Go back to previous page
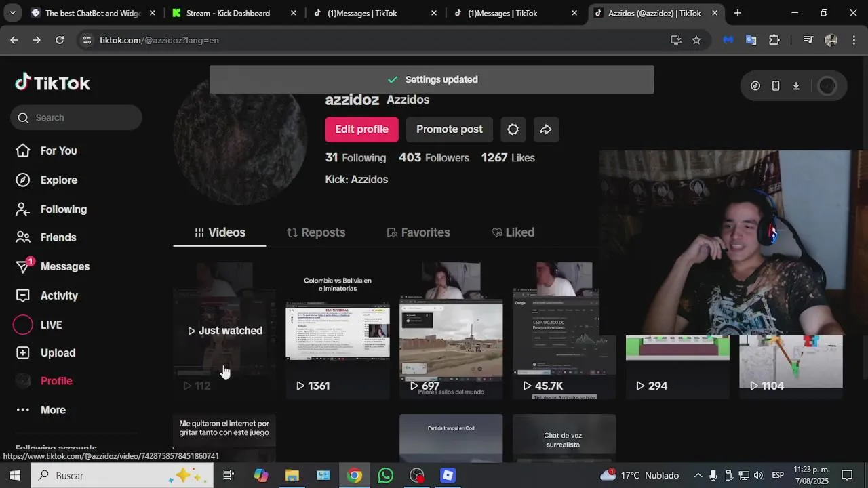 tap(14, 40)
